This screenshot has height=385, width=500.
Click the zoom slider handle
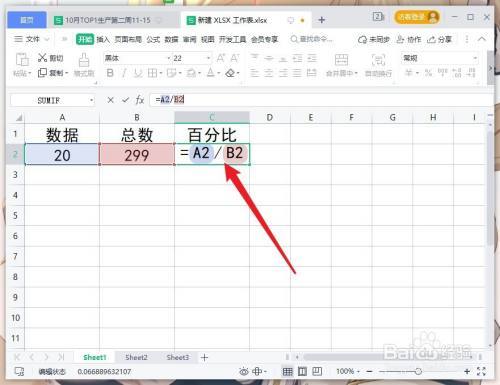pyautogui.click(x=418, y=371)
